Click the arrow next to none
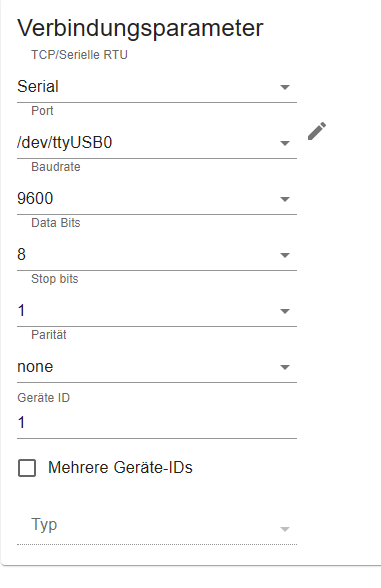Viewport: 381px width, 588px height. click(285, 367)
